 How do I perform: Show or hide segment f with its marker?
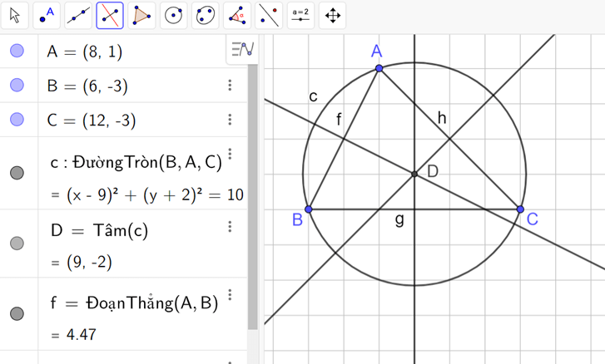pos(17,313)
